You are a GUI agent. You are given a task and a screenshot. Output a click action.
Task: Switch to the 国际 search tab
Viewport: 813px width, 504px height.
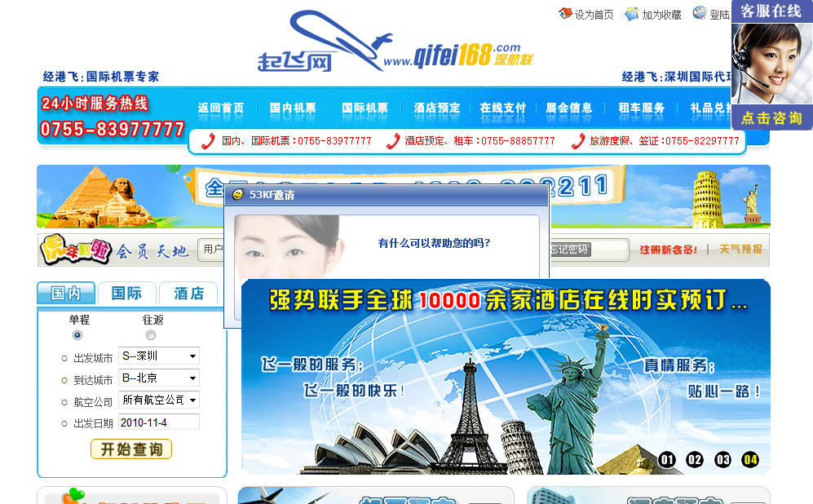click(x=126, y=294)
